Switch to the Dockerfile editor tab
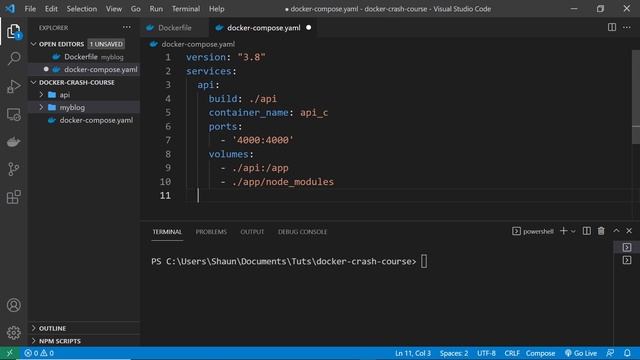This screenshot has width=640, height=360. click(174, 27)
